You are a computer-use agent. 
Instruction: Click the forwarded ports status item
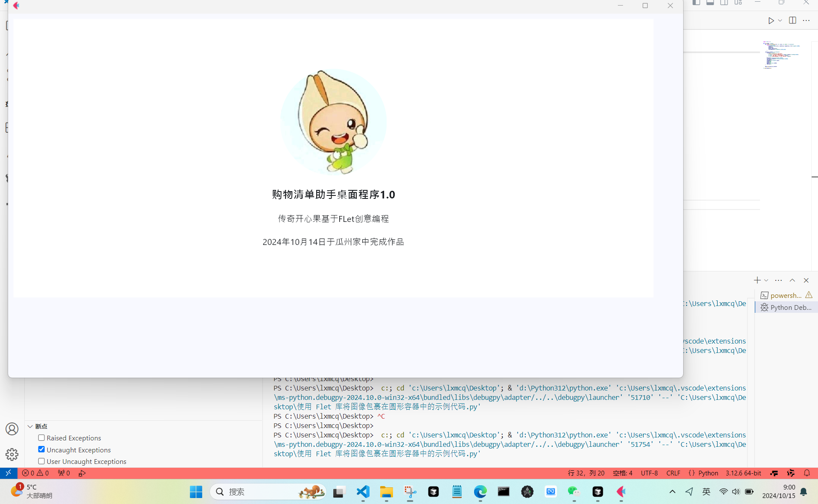64,473
